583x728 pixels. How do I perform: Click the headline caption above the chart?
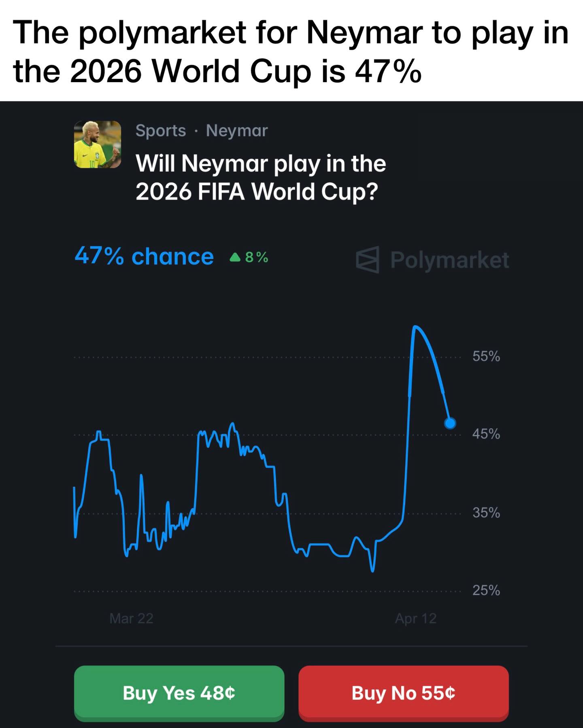point(291,51)
